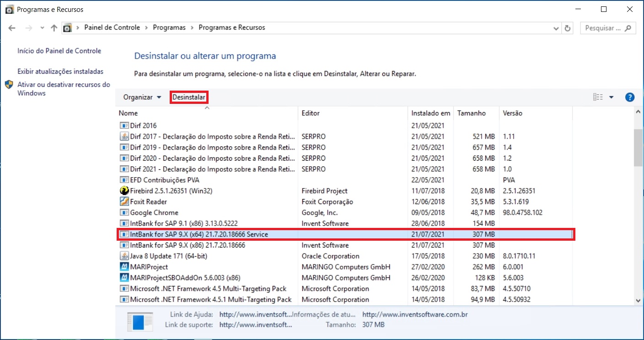Click the Dirf 2019 program icon
This screenshot has width=644, height=340.
pos(124,147)
